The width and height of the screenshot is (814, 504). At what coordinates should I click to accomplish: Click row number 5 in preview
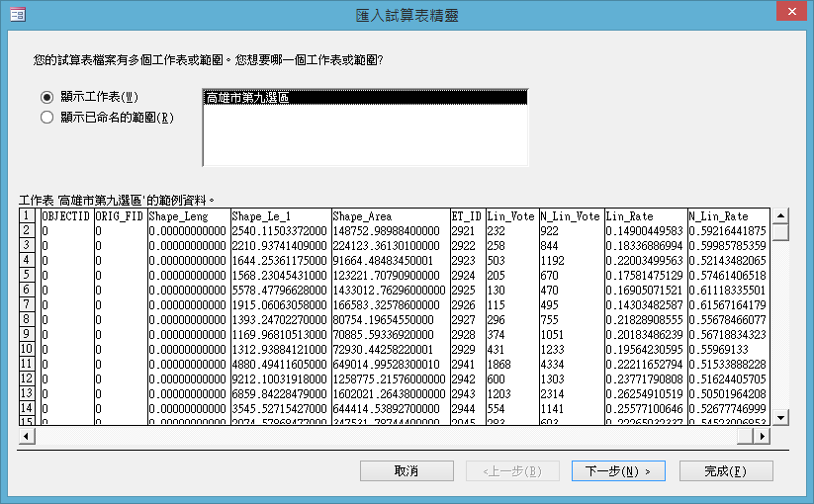tap(28, 275)
